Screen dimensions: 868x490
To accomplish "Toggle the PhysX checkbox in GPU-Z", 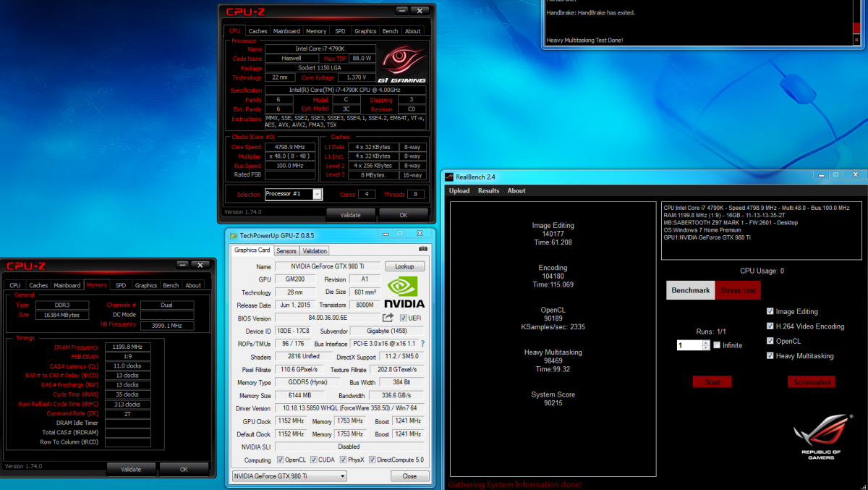I will 343,460.
